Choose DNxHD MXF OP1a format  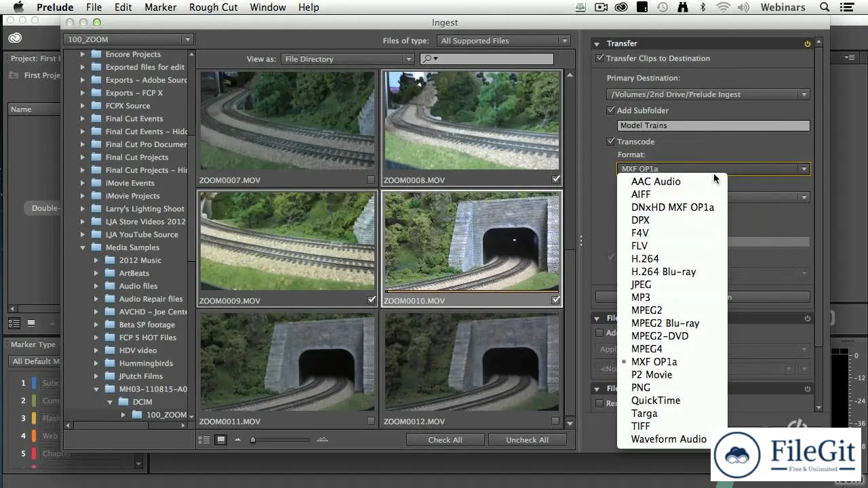tap(671, 207)
